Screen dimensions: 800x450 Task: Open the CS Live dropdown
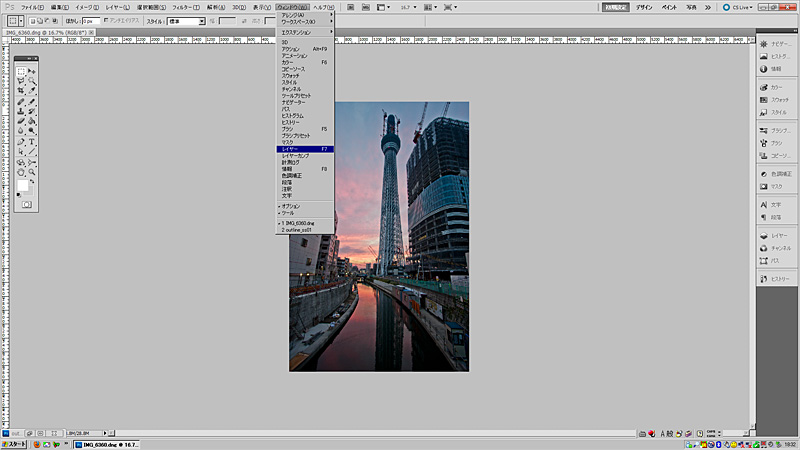click(x=737, y=7)
